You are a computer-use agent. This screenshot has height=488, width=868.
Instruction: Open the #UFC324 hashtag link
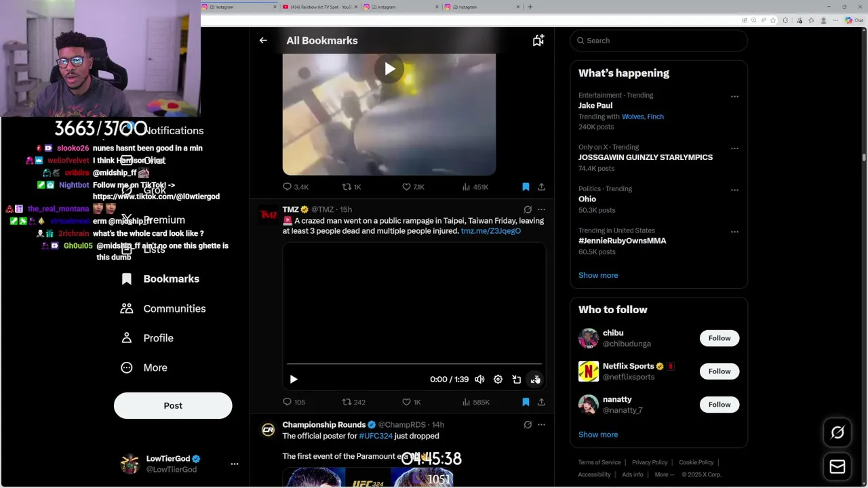click(x=376, y=436)
